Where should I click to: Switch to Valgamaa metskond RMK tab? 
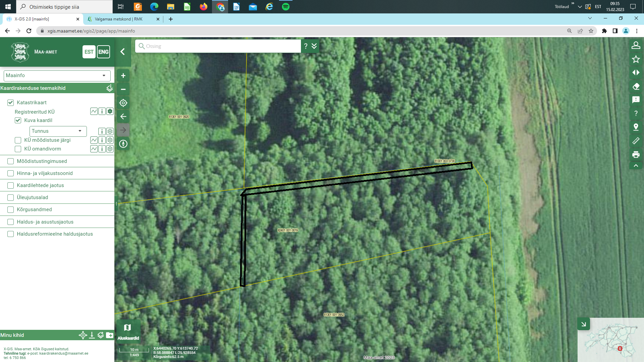[119, 19]
